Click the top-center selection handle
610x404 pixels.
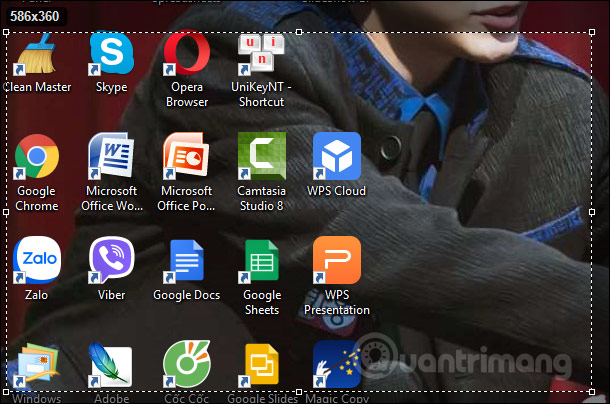pyautogui.click(x=299, y=32)
